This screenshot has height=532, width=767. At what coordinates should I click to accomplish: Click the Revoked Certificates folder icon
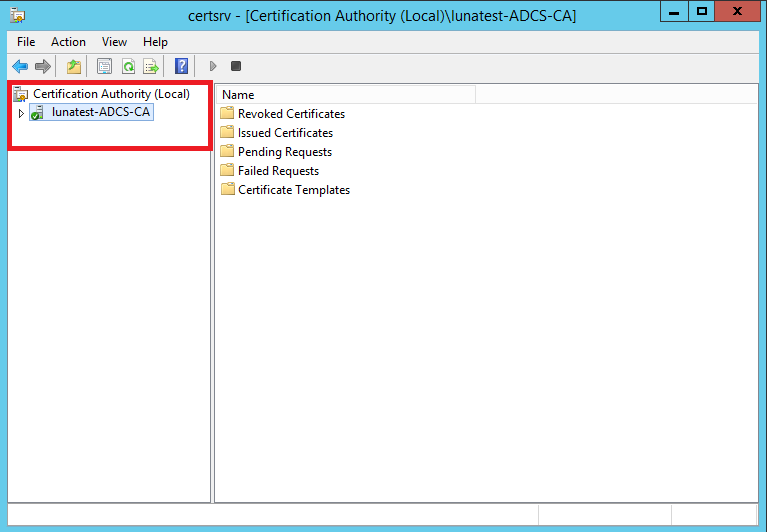pos(227,113)
